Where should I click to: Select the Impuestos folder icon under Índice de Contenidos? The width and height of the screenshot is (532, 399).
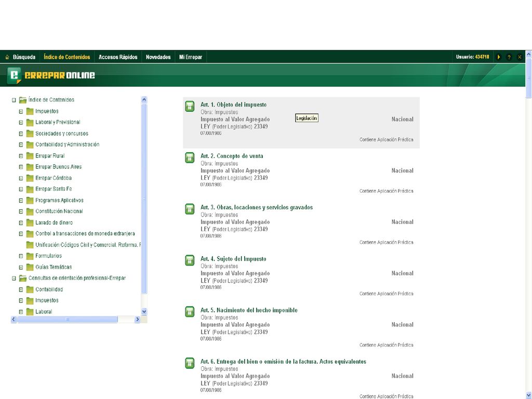tap(30, 111)
